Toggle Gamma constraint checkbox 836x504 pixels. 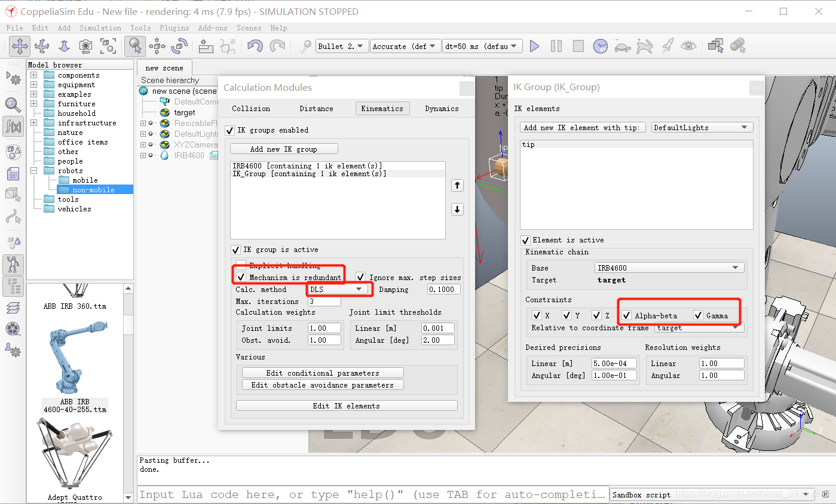click(x=698, y=315)
